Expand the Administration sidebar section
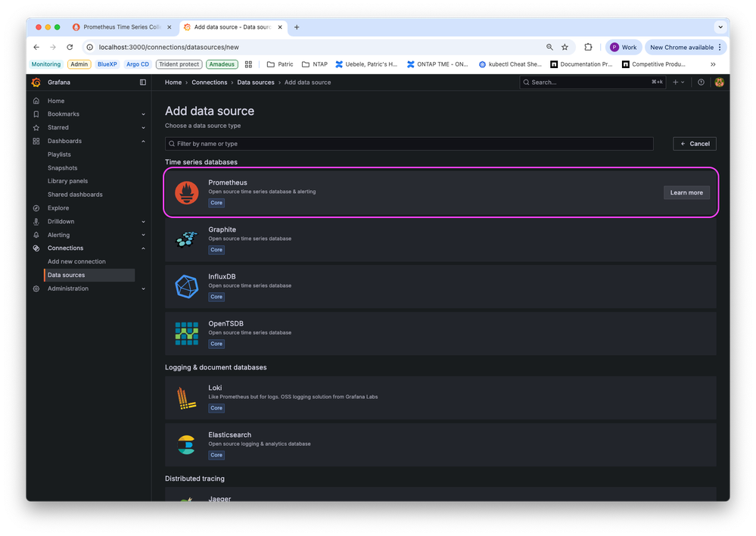 (143, 289)
